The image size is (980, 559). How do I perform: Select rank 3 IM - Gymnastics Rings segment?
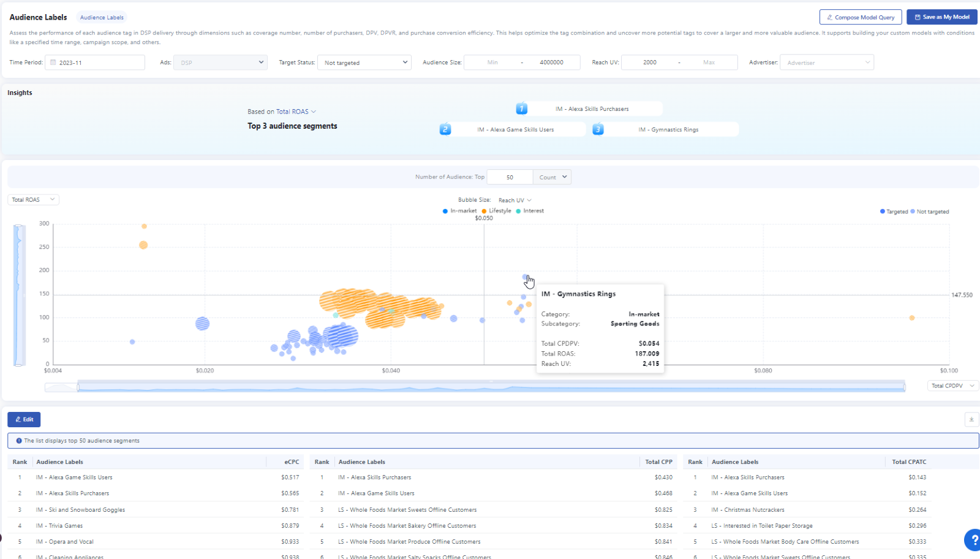tap(668, 130)
